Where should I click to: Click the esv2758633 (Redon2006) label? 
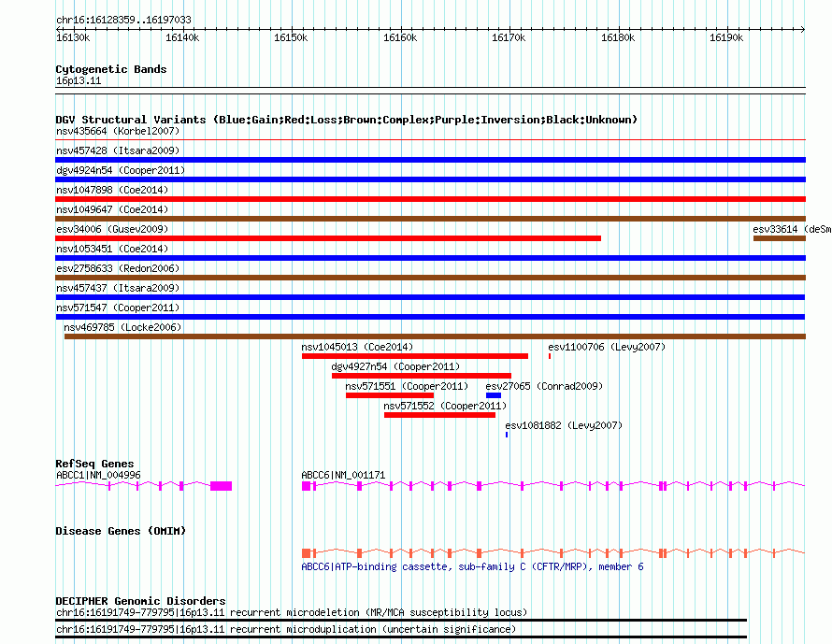pyautogui.click(x=118, y=268)
